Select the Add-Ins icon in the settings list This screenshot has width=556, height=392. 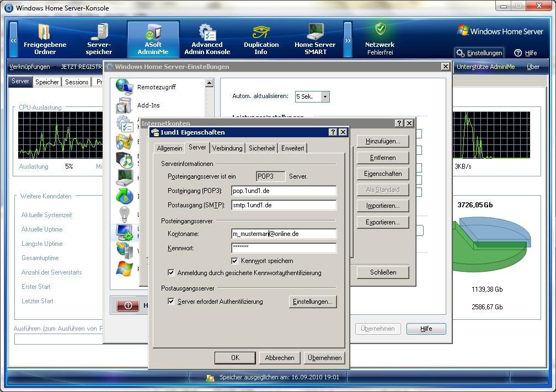124,105
